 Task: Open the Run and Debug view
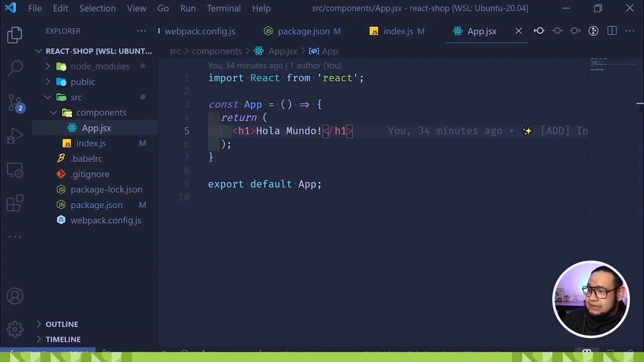15,135
